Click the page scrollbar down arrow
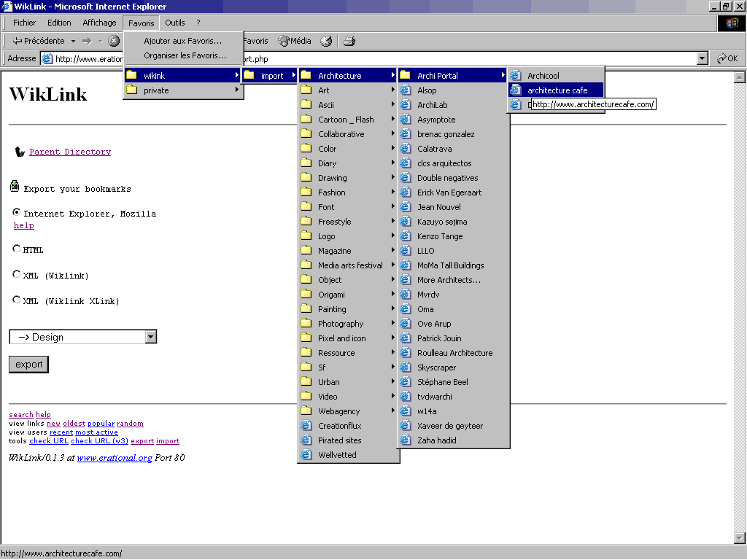Viewport: 747px width, 560px height. [x=740, y=539]
